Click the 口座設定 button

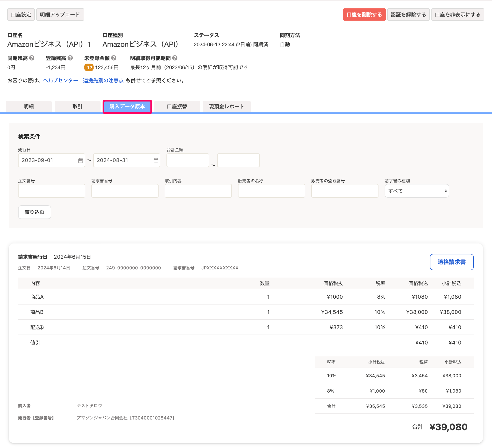[21, 15]
